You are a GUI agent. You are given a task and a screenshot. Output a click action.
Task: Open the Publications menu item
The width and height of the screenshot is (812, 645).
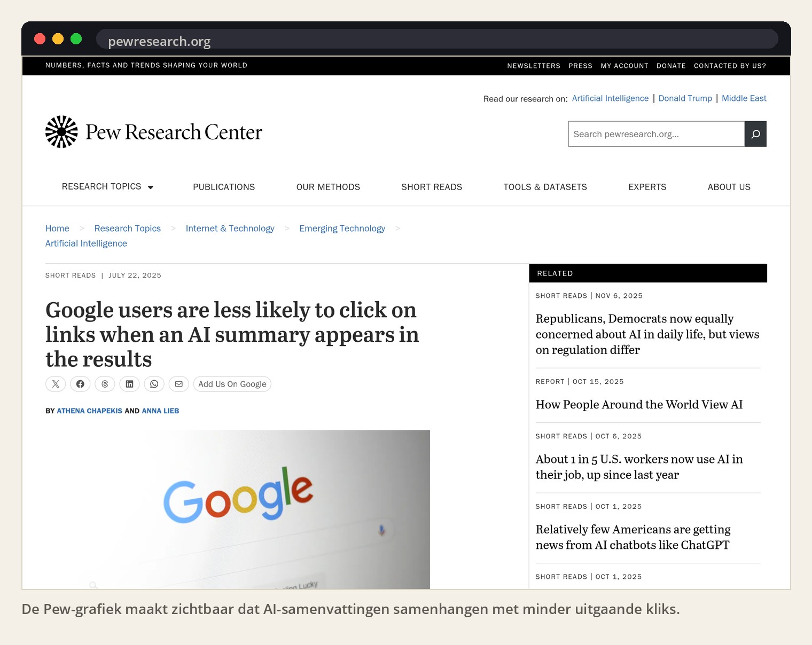coord(224,187)
